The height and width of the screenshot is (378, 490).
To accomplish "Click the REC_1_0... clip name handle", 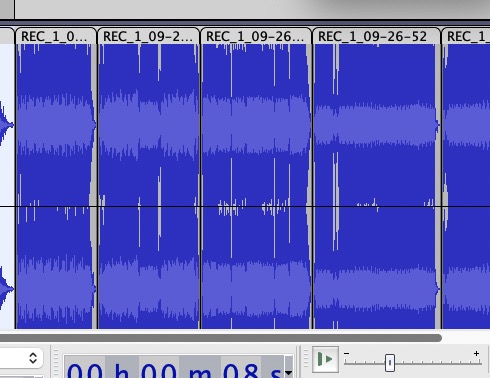I will (x=55, y=36).
